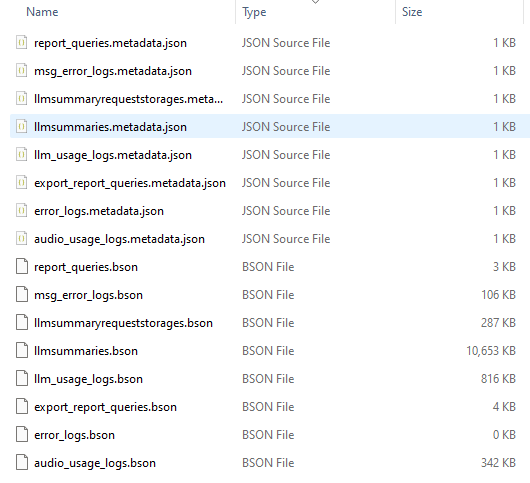Select the msg_error_logs.metadata.json file icon
The image size is (530, 483).
pos(22,71)
